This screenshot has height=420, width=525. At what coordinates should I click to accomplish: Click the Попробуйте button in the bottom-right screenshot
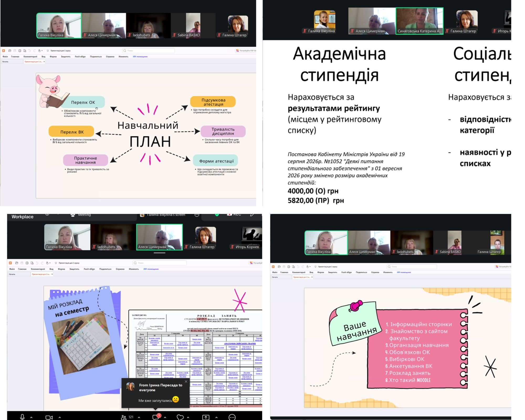(x=503, y=266)
